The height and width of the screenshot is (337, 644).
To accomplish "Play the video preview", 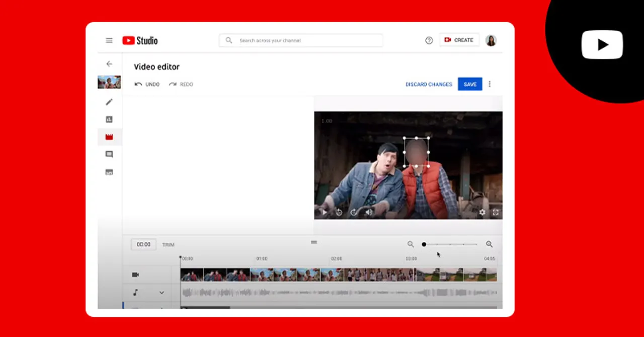I will (325, 212).
